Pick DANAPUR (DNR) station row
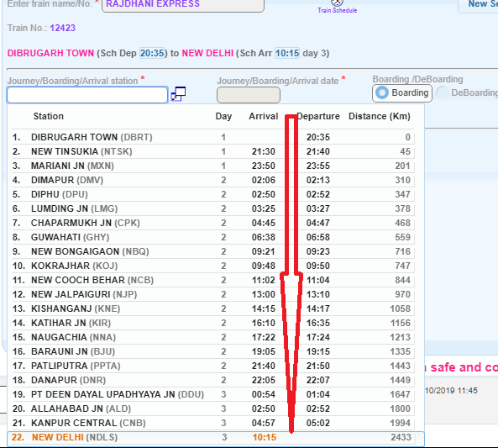Screen dimensions: 498x448 point(213,380)
